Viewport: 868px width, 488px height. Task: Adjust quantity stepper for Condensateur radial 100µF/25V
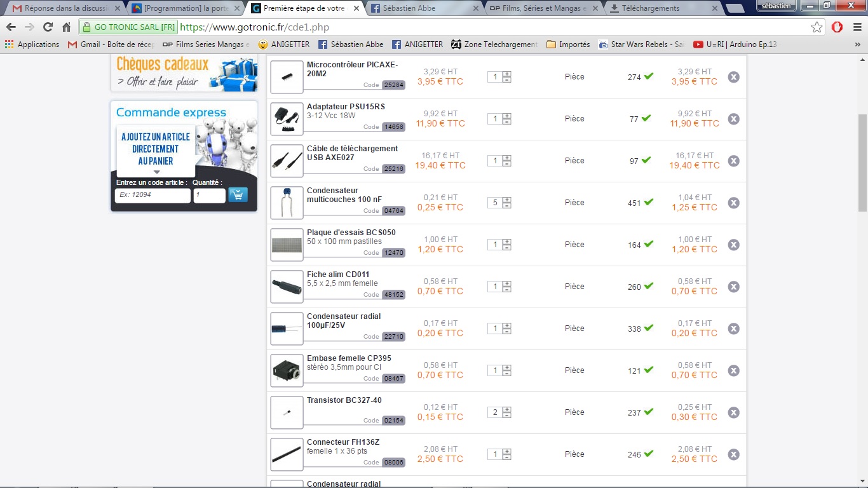click(506, 329)
